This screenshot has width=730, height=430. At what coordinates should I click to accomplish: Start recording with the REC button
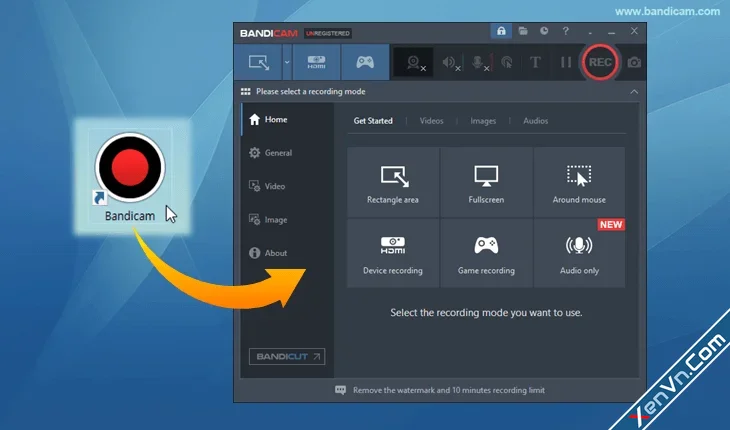[600, 62]
